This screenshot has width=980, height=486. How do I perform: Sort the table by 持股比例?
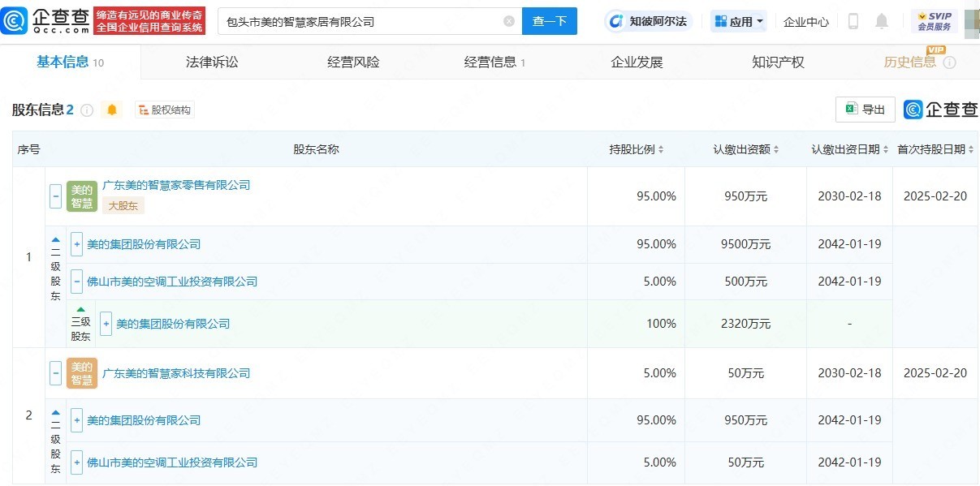637,149
